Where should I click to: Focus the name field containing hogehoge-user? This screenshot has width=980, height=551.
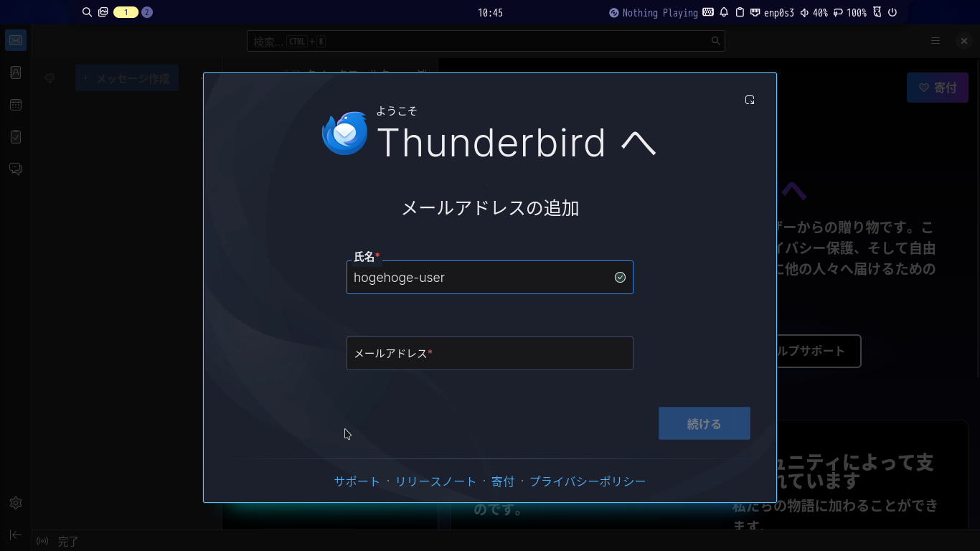click(490, 277)
